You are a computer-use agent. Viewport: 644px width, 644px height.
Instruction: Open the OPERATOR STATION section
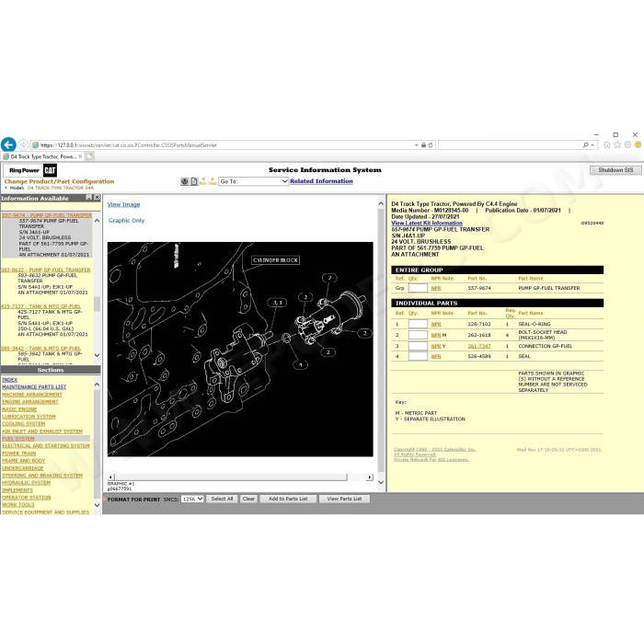27,498
